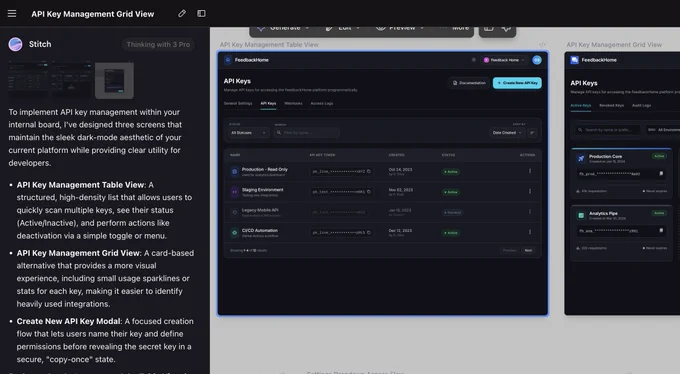Copy the Production Core key
This screenshot has height=374, width=680.
[661, 174]
